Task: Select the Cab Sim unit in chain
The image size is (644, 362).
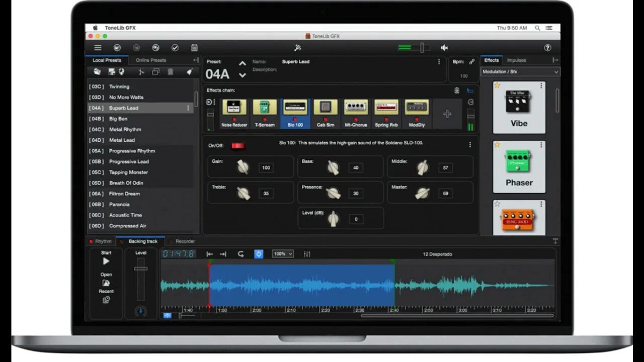Action: (x=326, y=114)
